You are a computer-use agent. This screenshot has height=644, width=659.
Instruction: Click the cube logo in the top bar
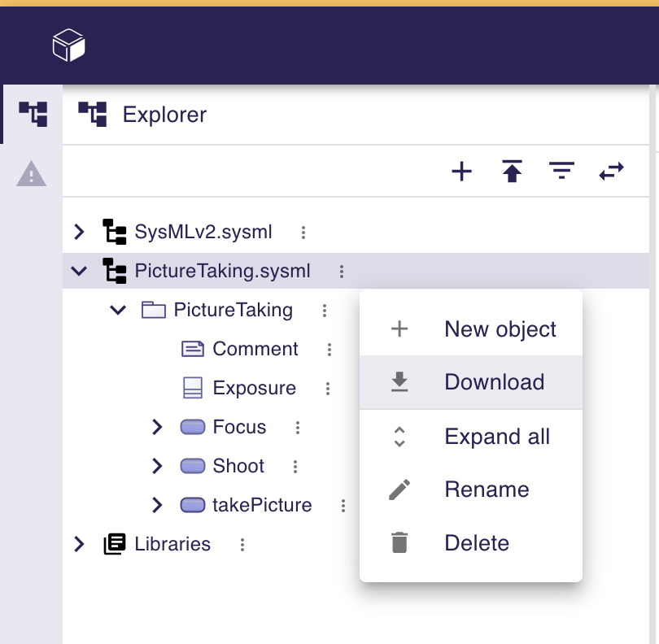pos(69,45)
